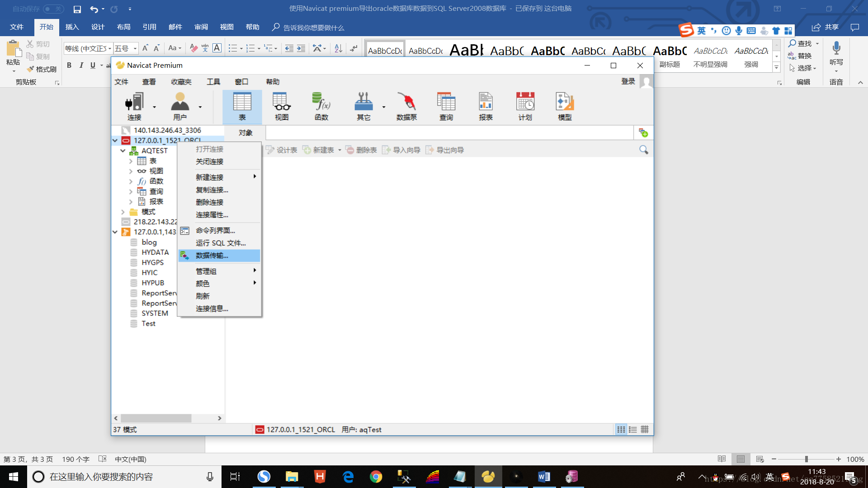Image resolution: width=868 pixels, height=488 pixels.
Task: Open the 工具 menu in Navicat
Action: pos(213,82)
